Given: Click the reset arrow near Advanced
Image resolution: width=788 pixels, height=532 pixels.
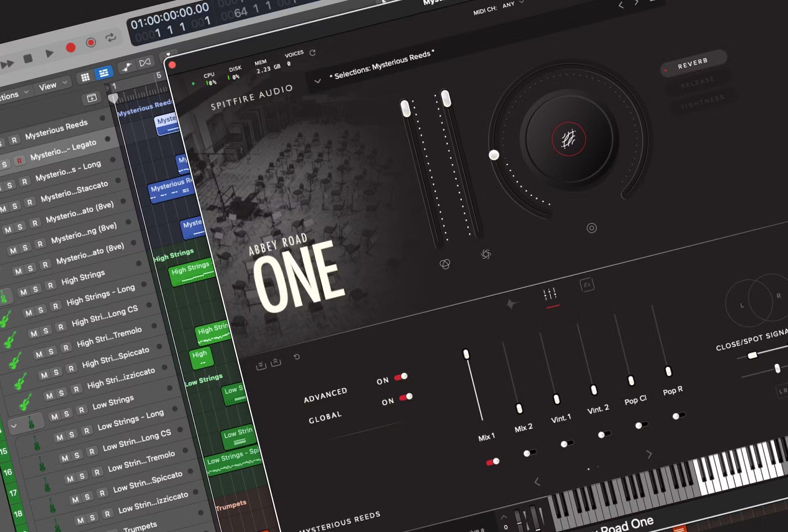Looking at the screenshot, I should click(297, 357).
